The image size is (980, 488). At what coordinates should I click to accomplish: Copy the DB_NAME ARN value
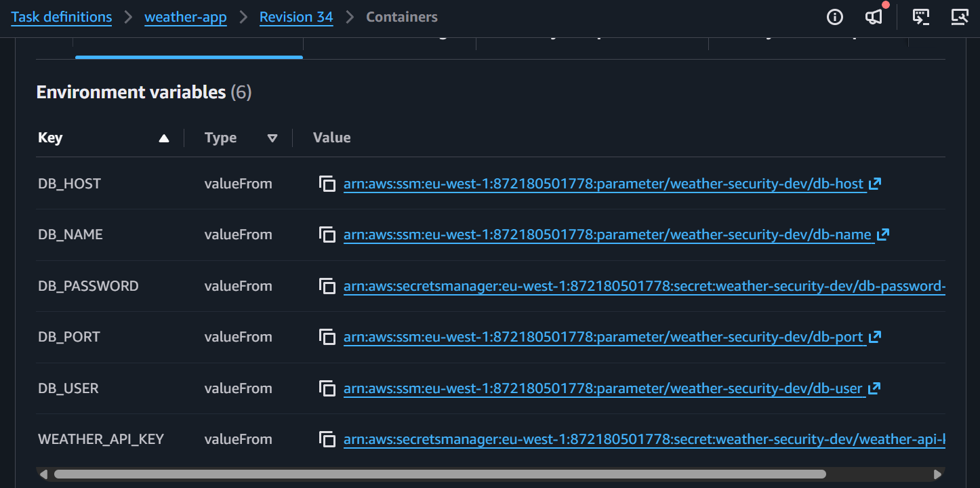(x=327, y=235)
